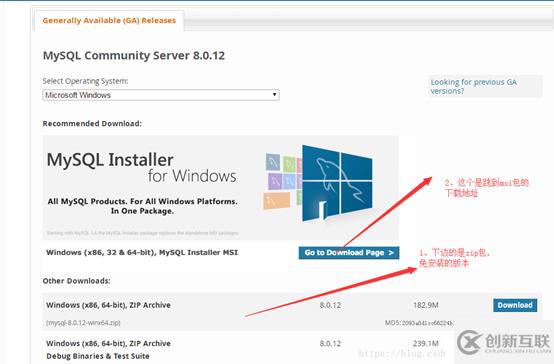This screenshot has height=364, width=554.
Task: Select the 239.1M file size value
Action: point(425,343)
